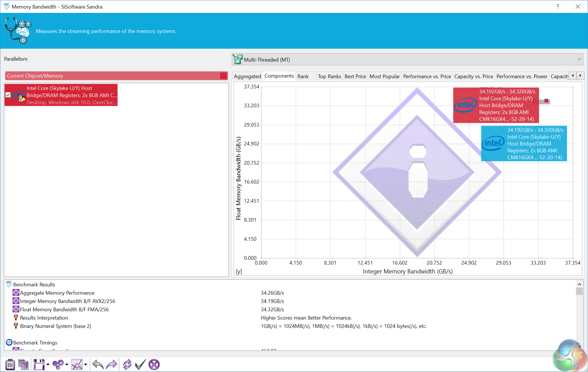Click the purple gears engine icon
Viewport: 588px width, 372px height.
click(x=58, y=365)
